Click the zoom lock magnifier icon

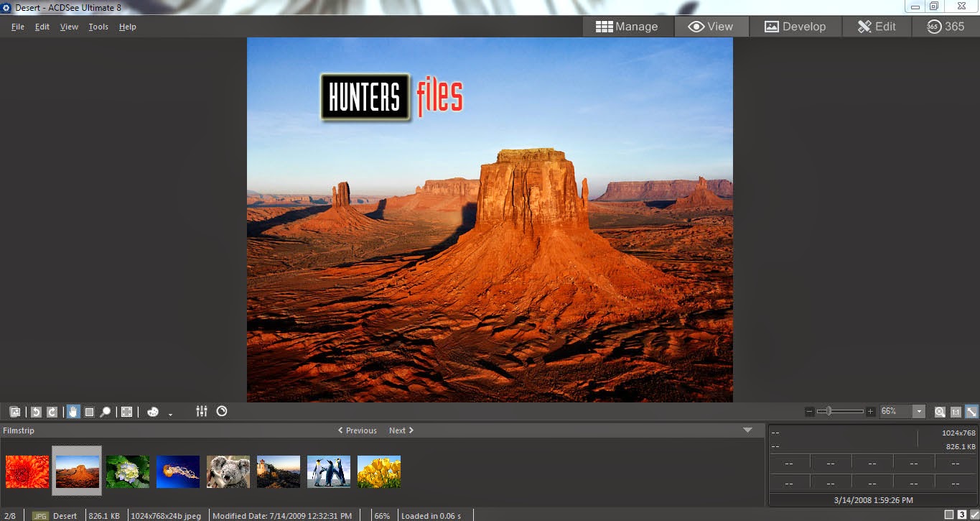(940, 412)
